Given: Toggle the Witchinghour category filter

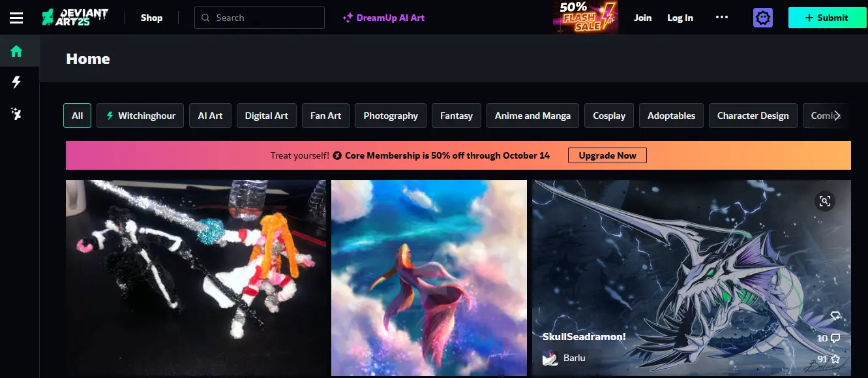Looking at the screenshot, I should (x=140, y=116).
